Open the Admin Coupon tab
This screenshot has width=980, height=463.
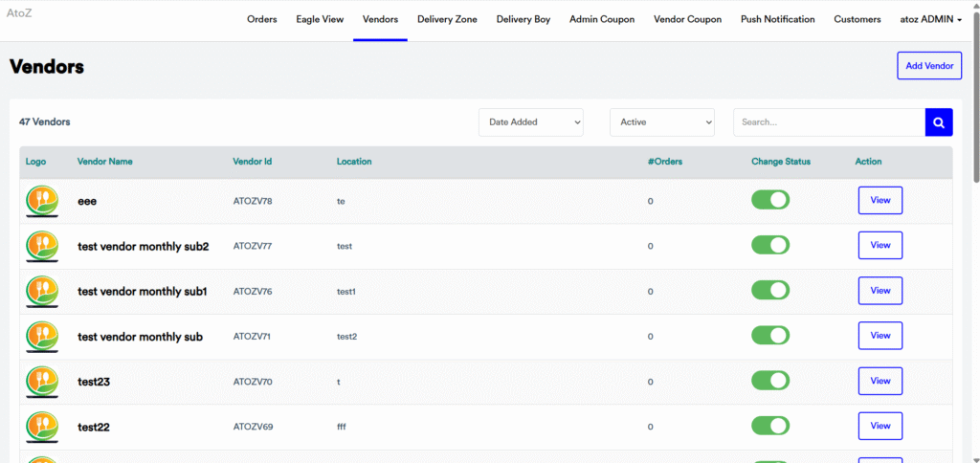coord(602,19)
